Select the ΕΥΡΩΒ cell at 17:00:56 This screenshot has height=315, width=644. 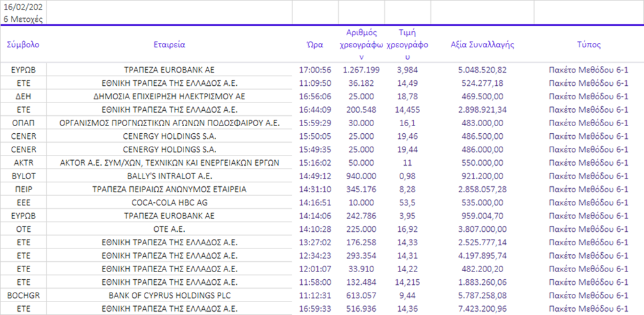[24, 70]
